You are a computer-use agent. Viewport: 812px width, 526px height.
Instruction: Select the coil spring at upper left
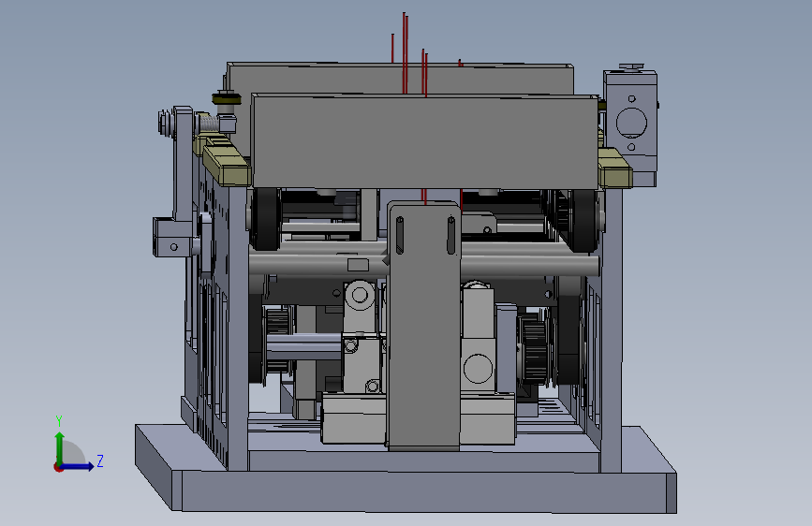point(209,124)
